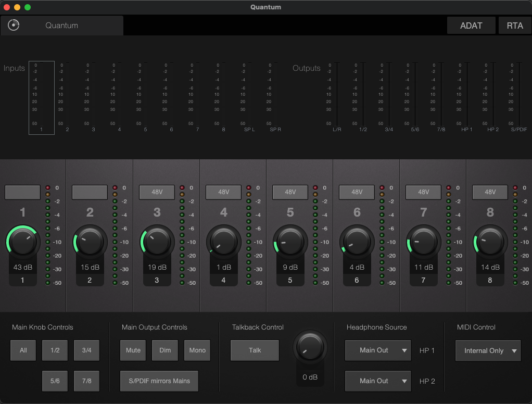The image size is (532, 404).
Task: Click the Quantum device logo icon
Action: point(14,25)
